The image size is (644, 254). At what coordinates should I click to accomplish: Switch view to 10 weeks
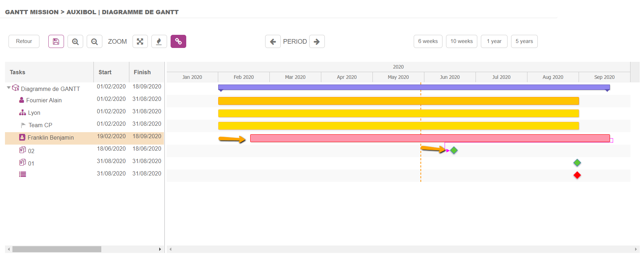(461, 42)
